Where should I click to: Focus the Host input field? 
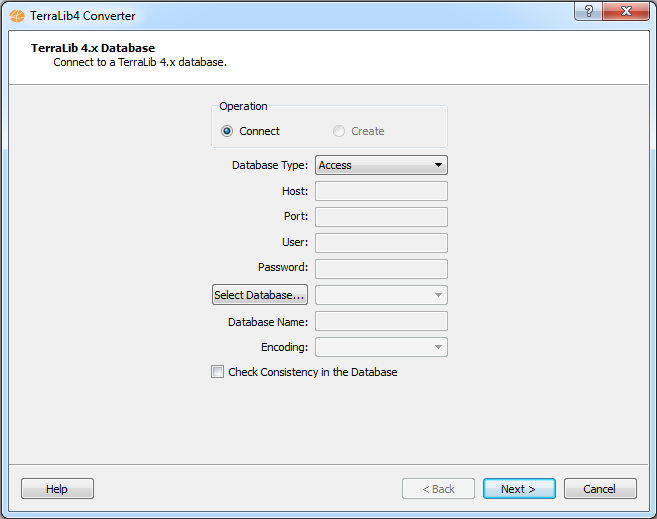(x=381, y=191)
